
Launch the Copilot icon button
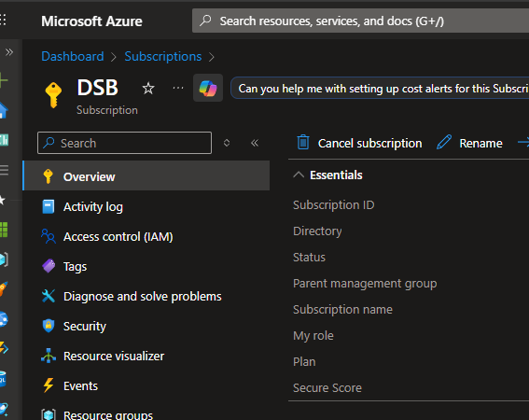pos(208,88)
